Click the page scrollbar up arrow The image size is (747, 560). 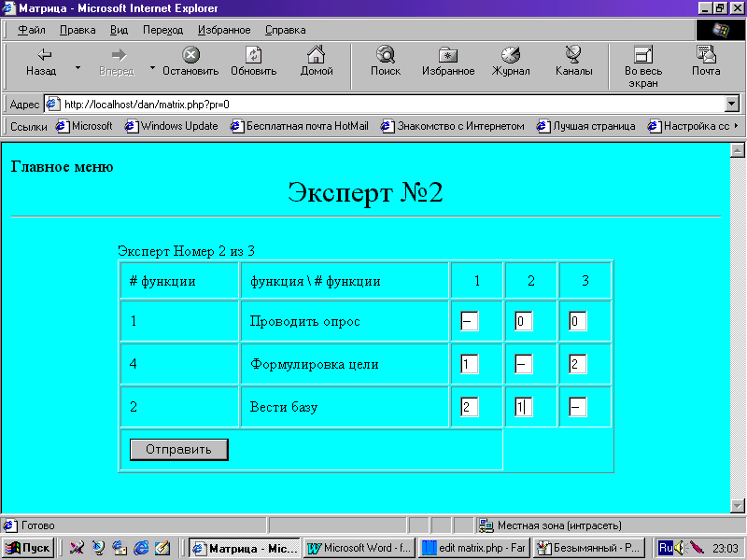[x=738, y=150]
